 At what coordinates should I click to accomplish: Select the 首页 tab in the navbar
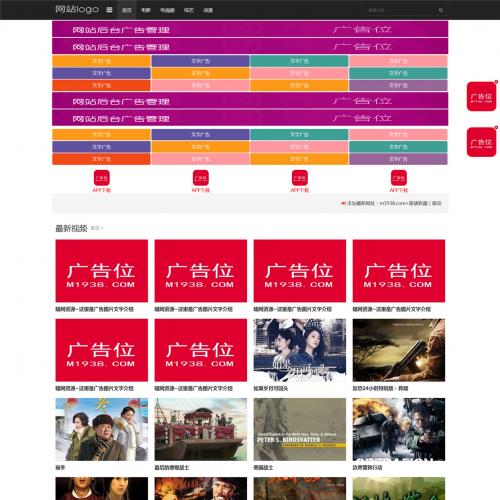(127, 10)
